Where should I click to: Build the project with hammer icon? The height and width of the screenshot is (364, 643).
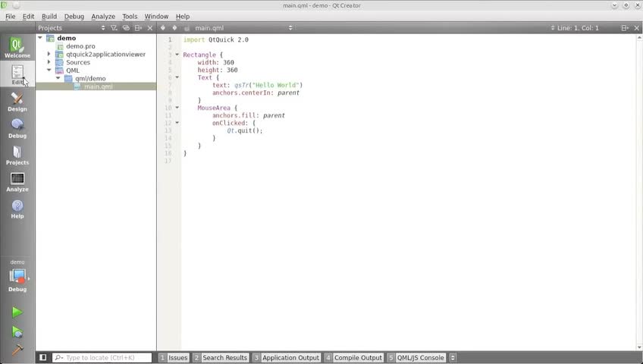17,350
